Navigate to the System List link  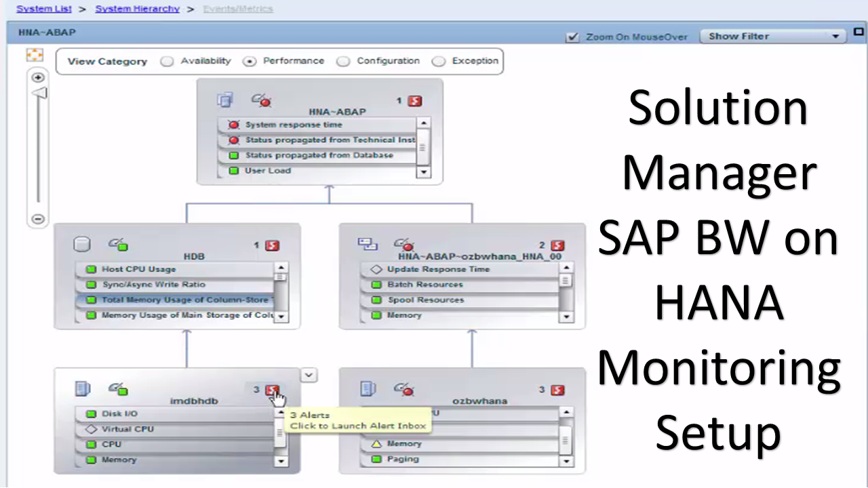click(43, 8)
